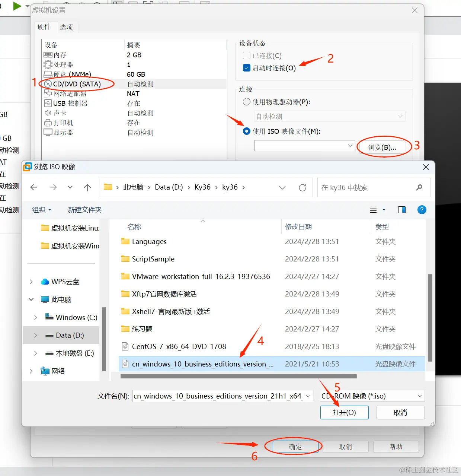Toggle the Connected (C) checkbox
This screenshot has width=461, height=476.
(246, 55)
